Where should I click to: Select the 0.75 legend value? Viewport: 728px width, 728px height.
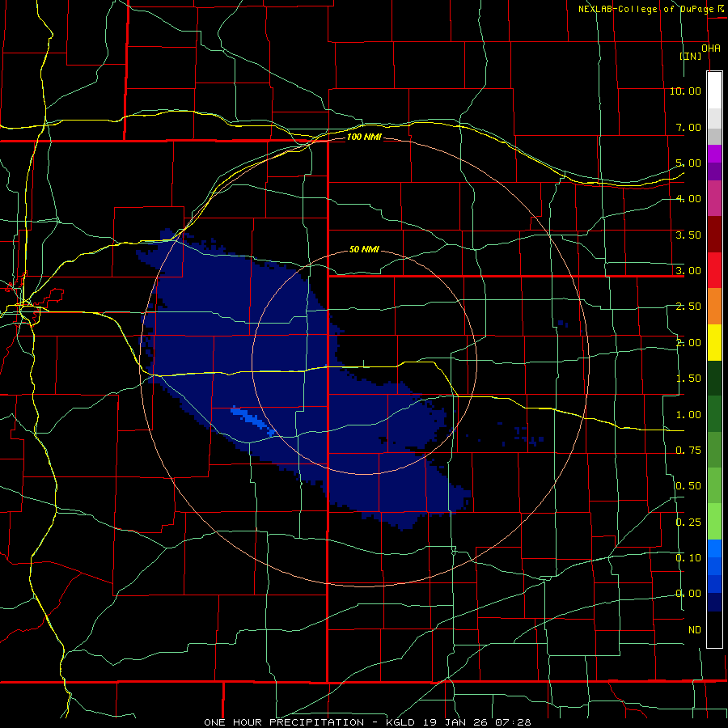[688, 451]
